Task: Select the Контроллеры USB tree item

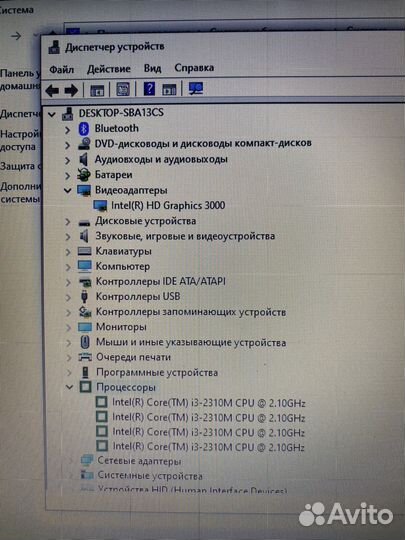Action: point(138,297)
